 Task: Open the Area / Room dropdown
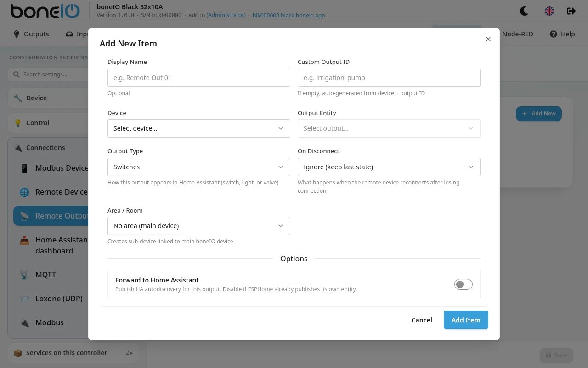(x=199, y=226)
